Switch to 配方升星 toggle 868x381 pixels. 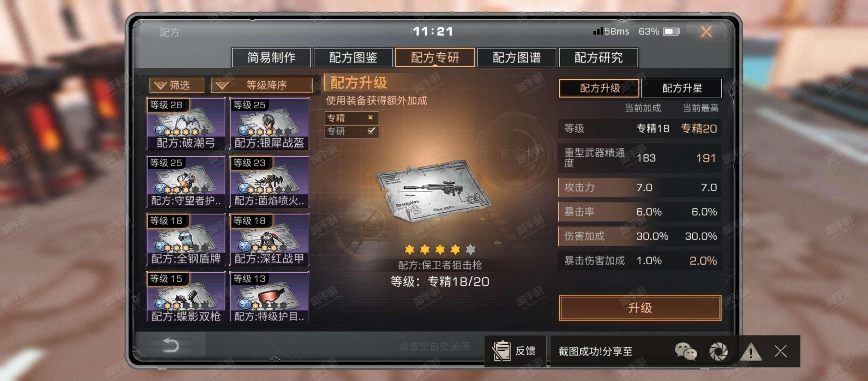point(682,88)
